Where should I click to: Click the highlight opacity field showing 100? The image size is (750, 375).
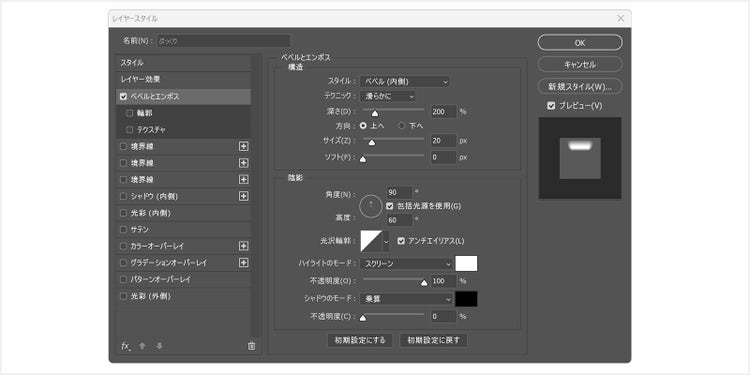pos(443,281)
